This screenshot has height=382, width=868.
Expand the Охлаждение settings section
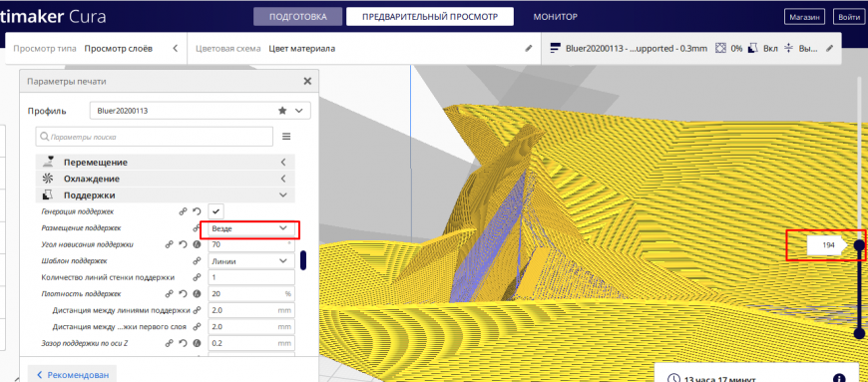click(166, 179)
